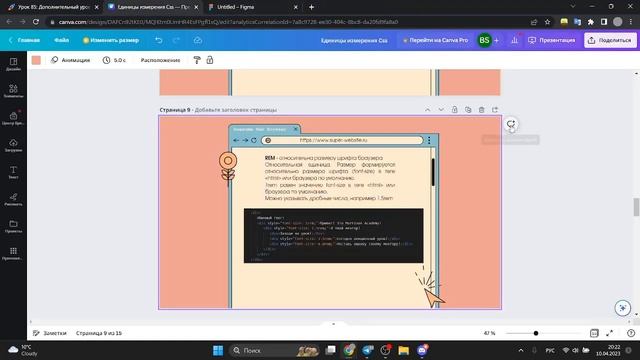This screenshot has width=640, height=360.
Task: Click the vertical scrollbar of the editor
Action: click(x=636, y=207)
